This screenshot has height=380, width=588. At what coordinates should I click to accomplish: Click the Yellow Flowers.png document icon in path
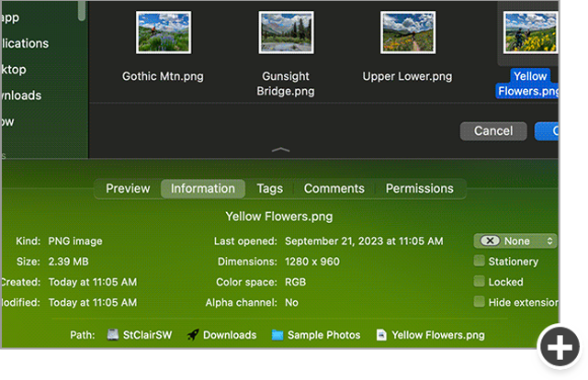[381, 335]
